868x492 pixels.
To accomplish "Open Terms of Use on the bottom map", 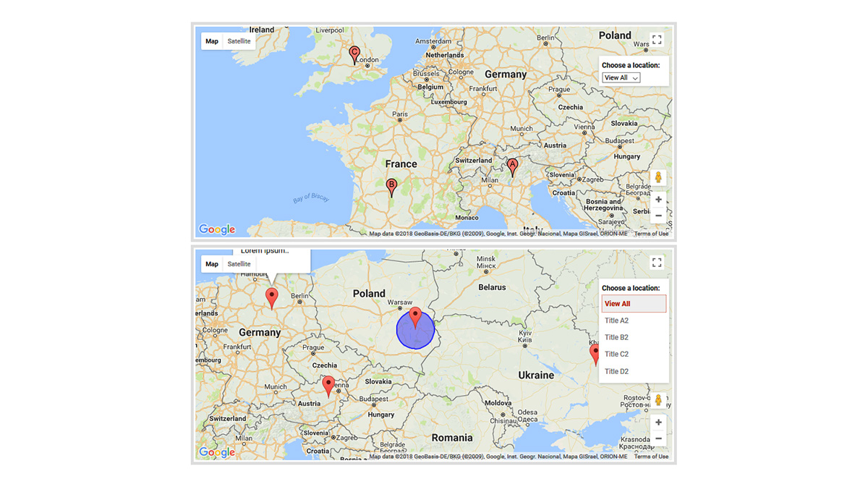I will 650,457.
